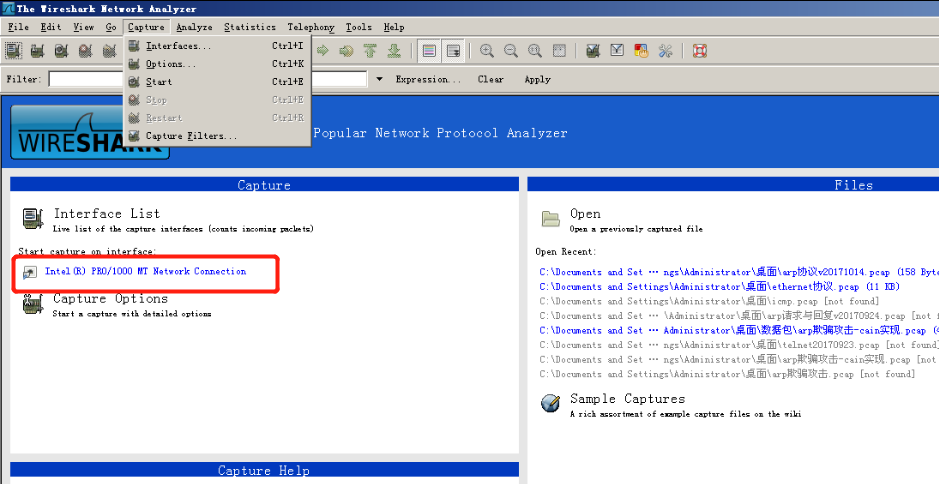Open the Go menu
This screenshot has height=484, width=939.
pos(111,27)
